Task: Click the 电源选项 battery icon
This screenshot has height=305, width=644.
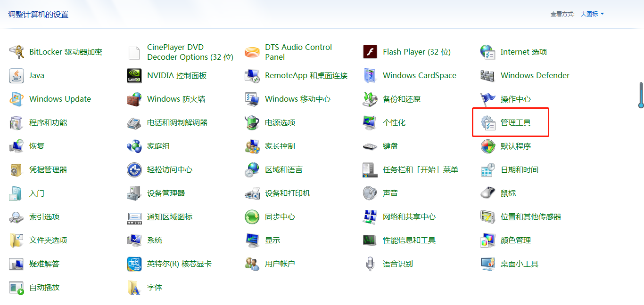Action: tap(252, 122)
